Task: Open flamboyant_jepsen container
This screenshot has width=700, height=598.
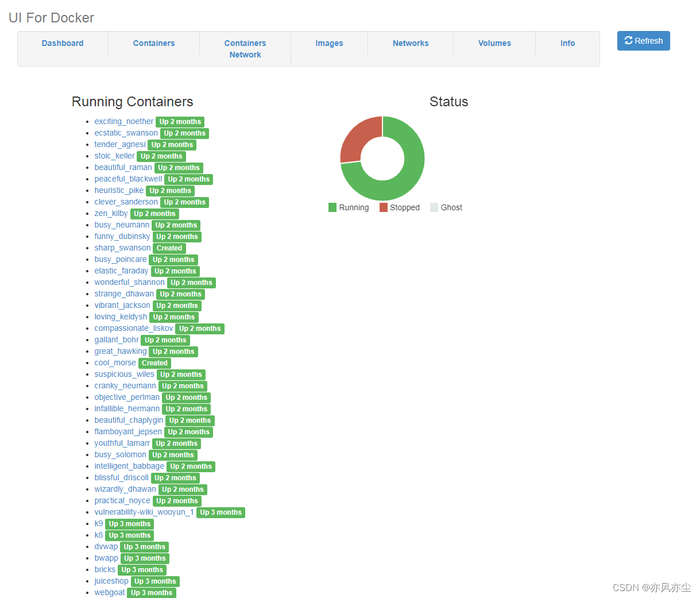Action: [x=128, y=431]
